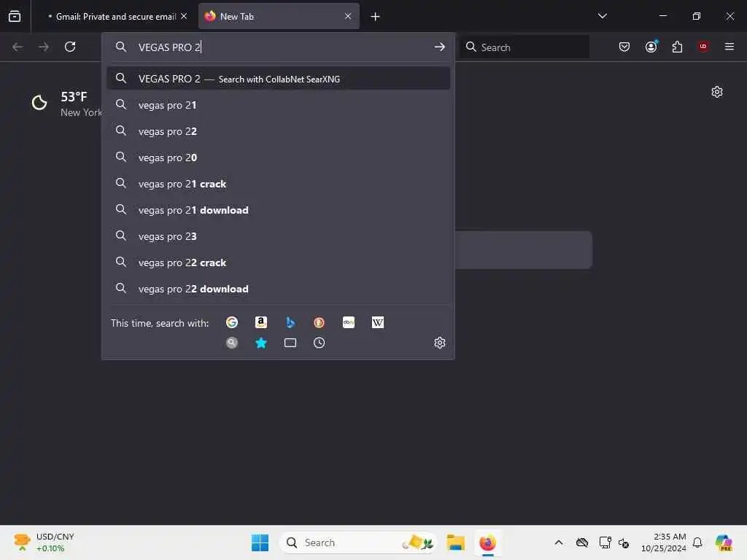Screen dimensions: 747x560
Task: Switch to New Tab tab
Action: [x=279, y=17]
